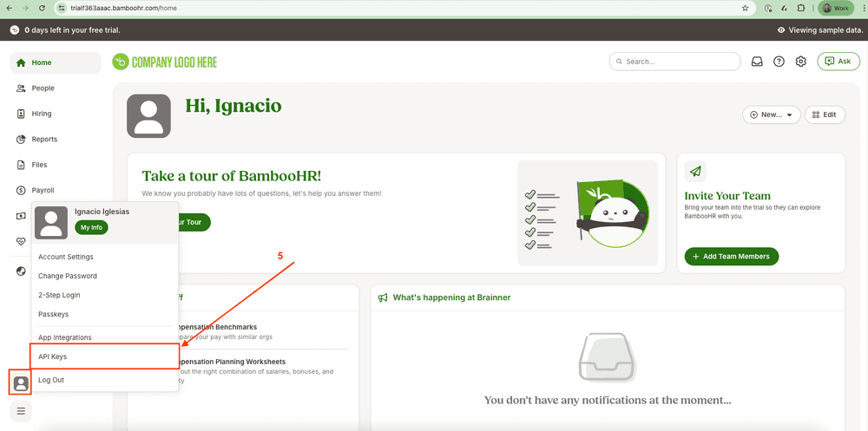Click the Add Team Members button
This screenshot has width=868, height=431.
[x=731, y=257]
